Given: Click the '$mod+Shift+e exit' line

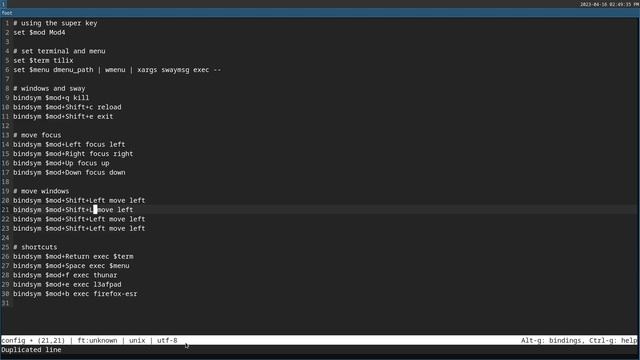Looking at the screenshot, I should [x=63, y=117].
